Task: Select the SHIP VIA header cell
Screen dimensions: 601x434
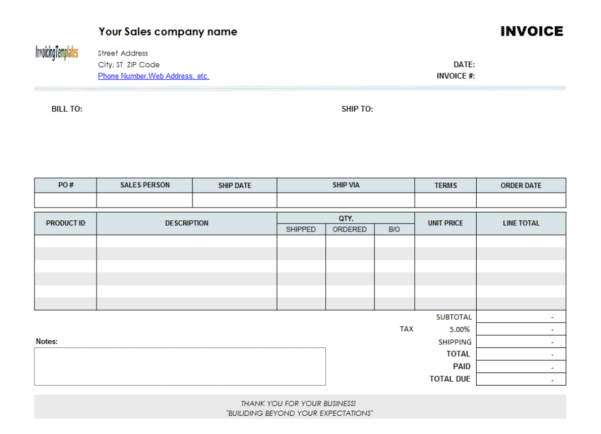Action: click(x=345, y=185)
